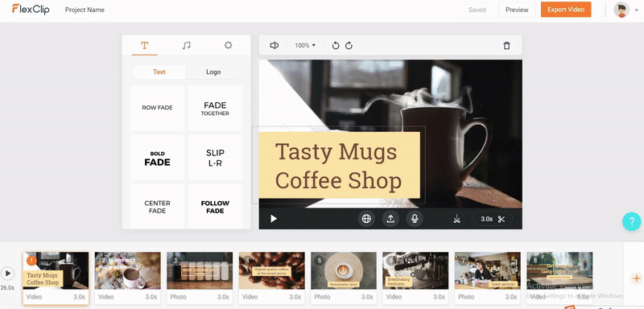Open the Music tab icon
The image size is (644, 309).
(187, 45)
